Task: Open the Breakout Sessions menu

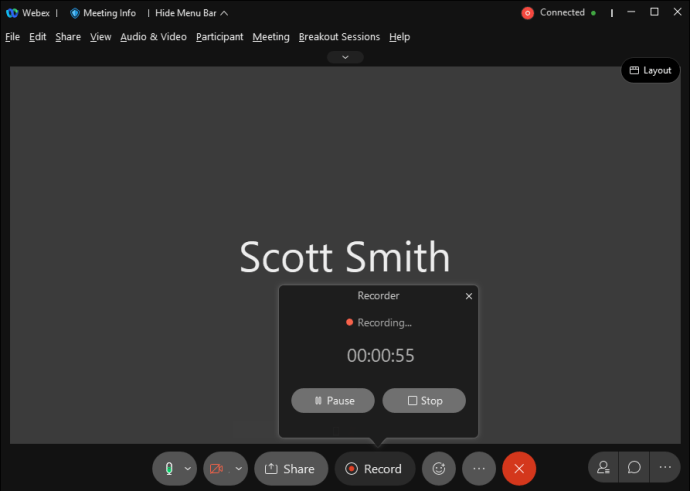Action: (x=339, y=37)
